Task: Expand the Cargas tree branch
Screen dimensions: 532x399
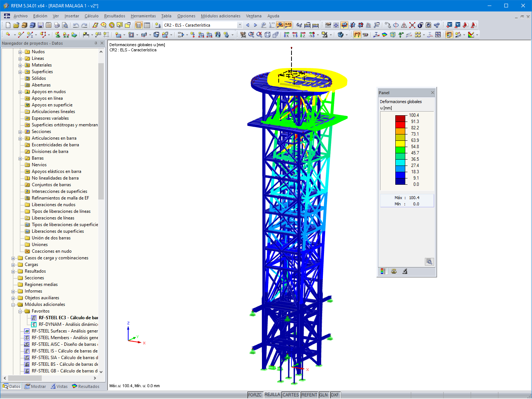Action: click(13, 265)
